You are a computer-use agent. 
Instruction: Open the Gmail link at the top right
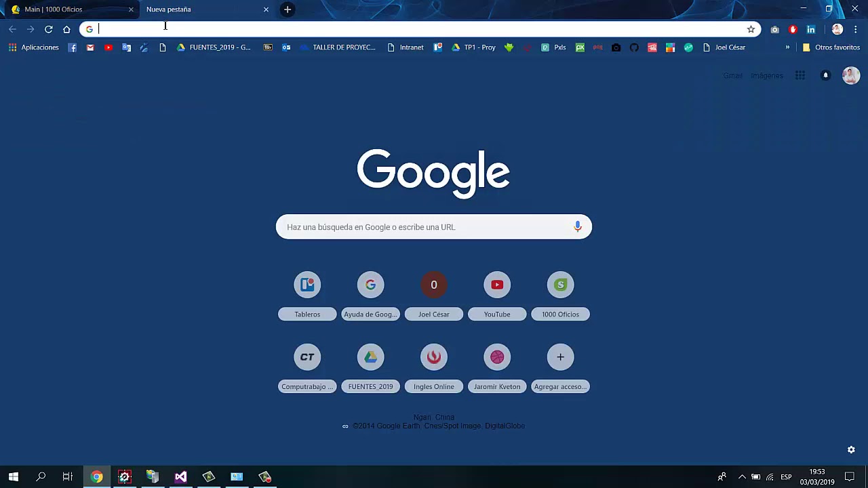click(732, 75)
